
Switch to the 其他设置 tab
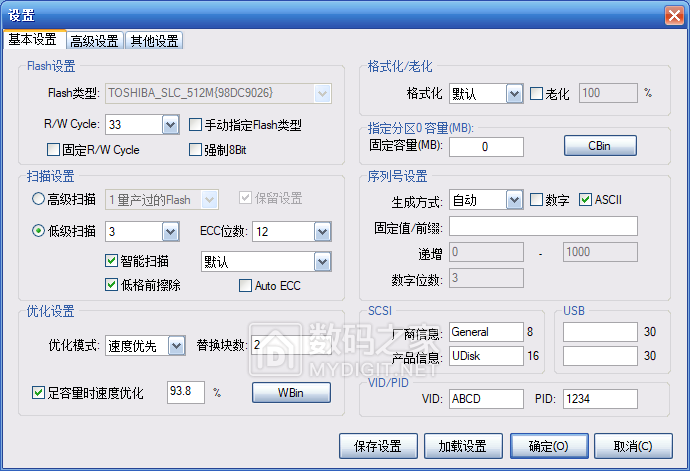pyautogui.click(x=154, y=41)
